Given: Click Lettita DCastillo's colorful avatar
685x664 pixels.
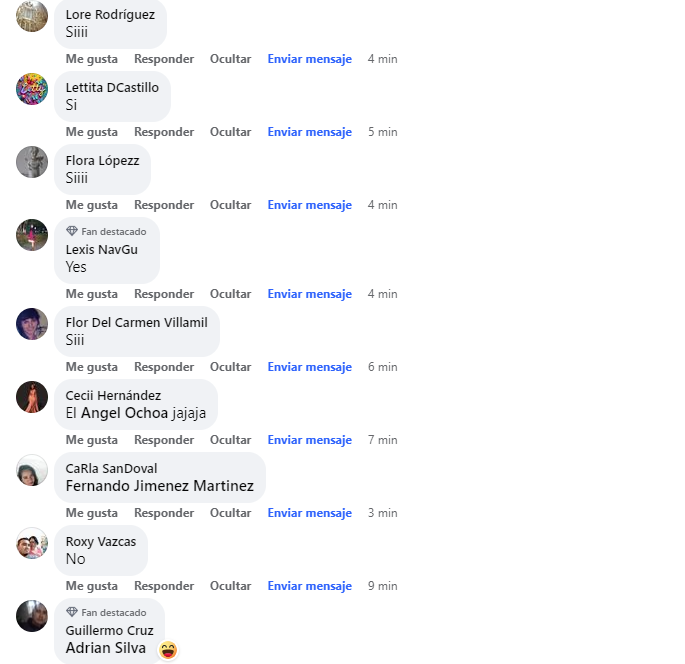Looking at the screenshot, I should (32, 89).
